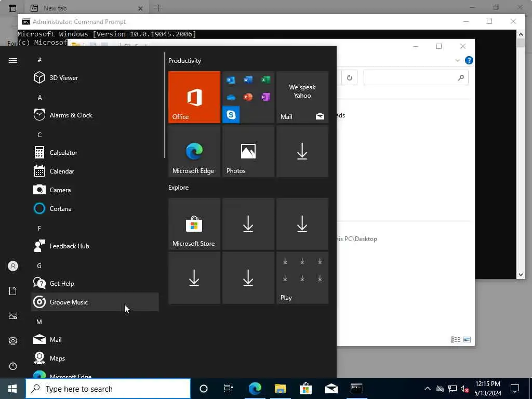Open the Play tile folder
The image size is (532, 399).
302,278
